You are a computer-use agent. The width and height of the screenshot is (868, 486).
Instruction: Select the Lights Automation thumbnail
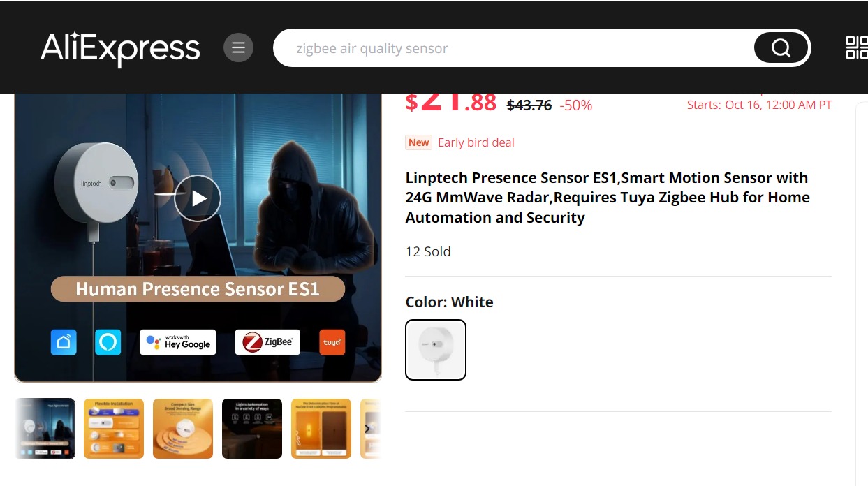pos(252,429)
